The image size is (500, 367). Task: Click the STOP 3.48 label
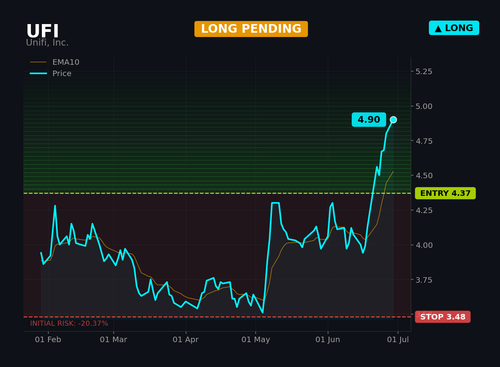(443, 317)
